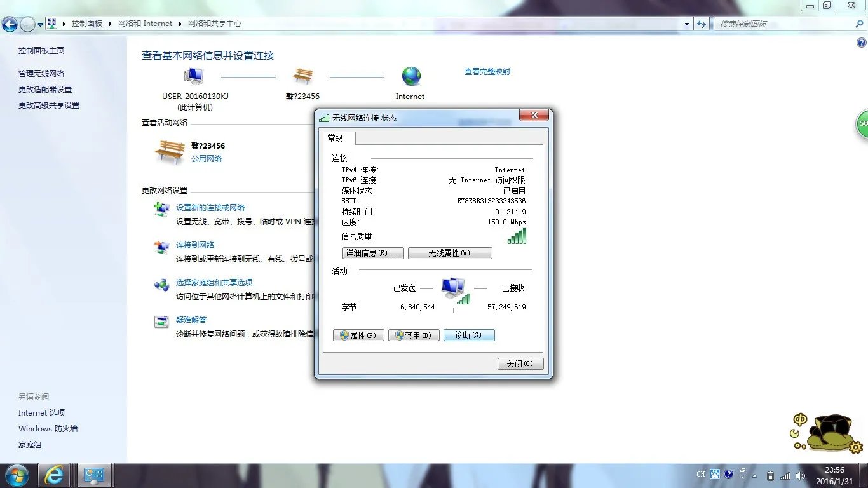The height and width of the screenshot is (488, 868).
Task: Open 家庭组 sidebar link
Action: pos(30,445)
